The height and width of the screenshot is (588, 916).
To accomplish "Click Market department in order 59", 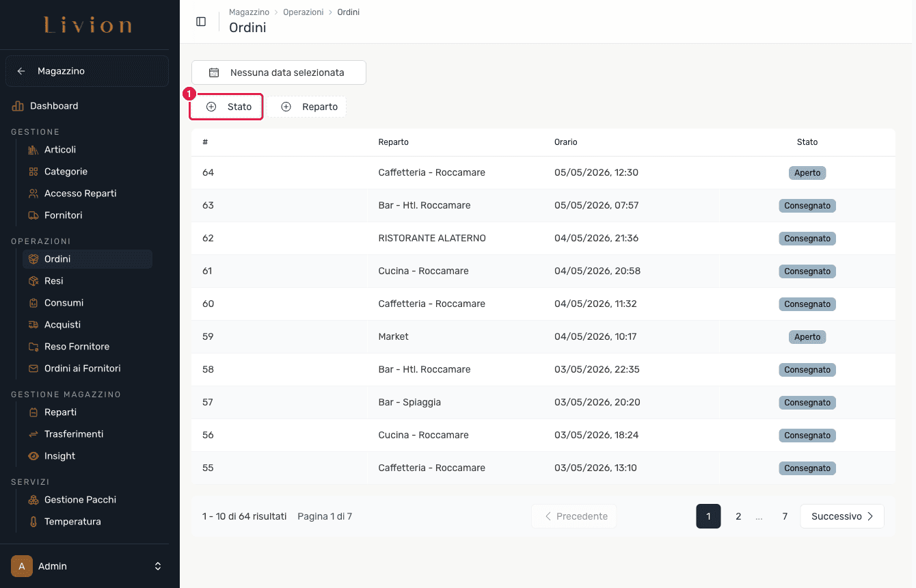I will point(393,337).
